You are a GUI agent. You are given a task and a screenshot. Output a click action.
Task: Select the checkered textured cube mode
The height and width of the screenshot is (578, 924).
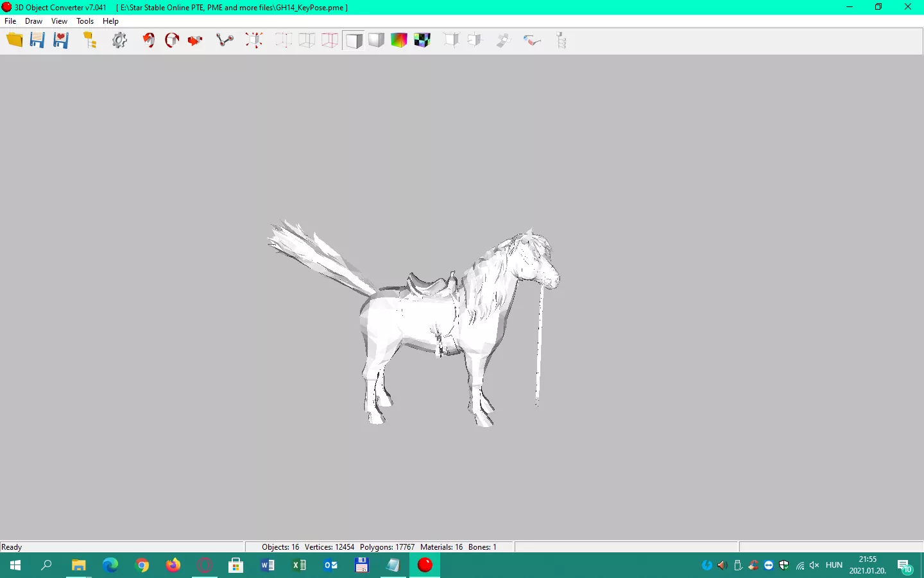[x=422, y=40]
